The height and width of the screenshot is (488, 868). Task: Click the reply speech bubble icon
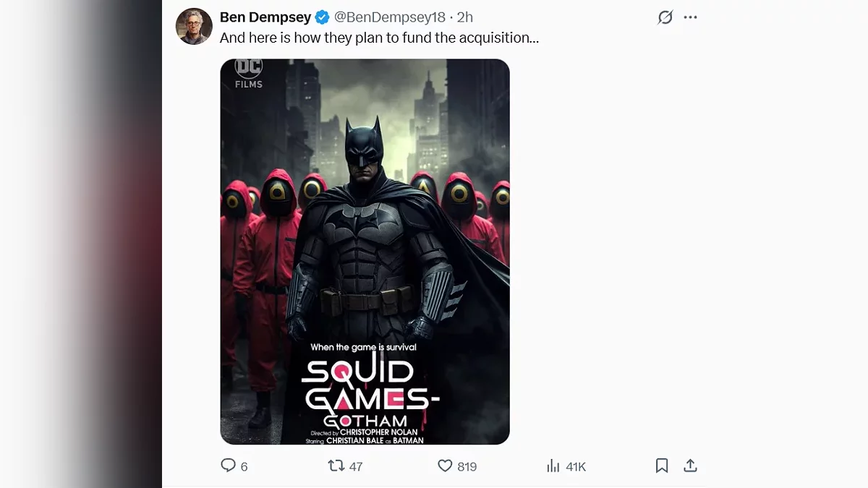click(x=228, y=466)
